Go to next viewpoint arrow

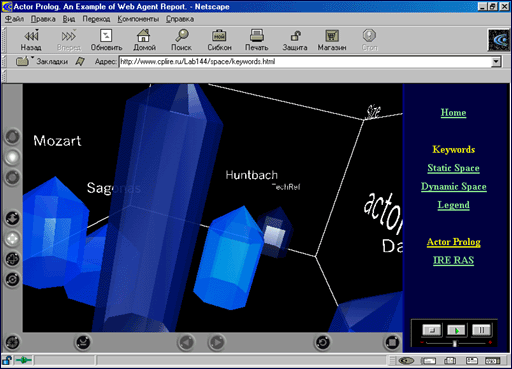pyautogui.click(x=217, y=342)
